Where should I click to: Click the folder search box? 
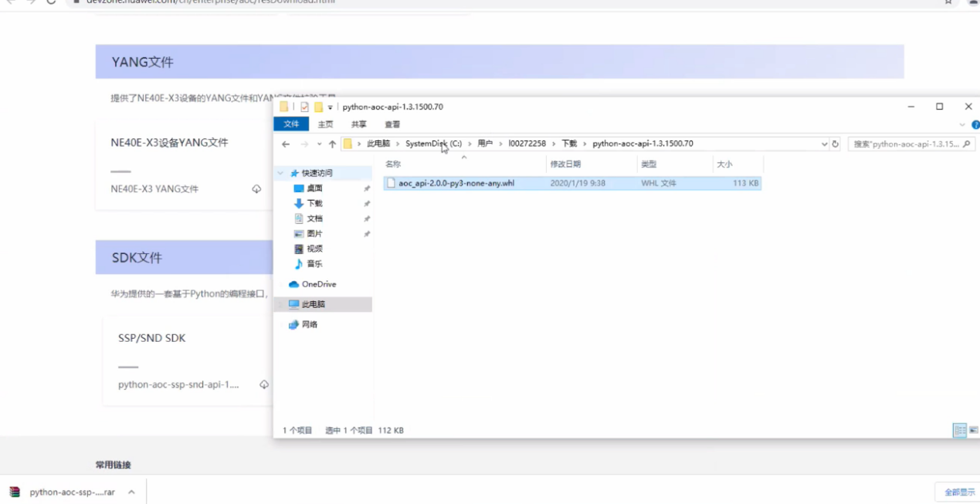point(911,144)
